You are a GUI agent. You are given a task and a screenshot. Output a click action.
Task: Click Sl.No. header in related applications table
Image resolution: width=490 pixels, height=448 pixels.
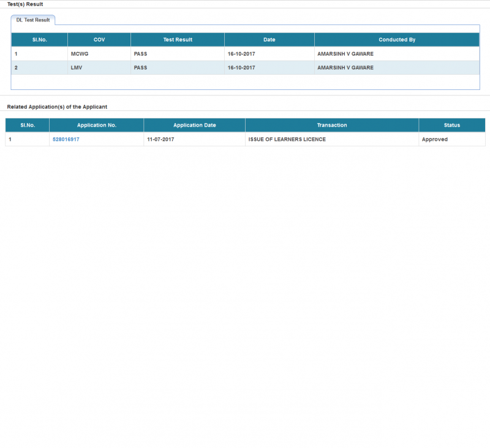(x=28, y=125)
